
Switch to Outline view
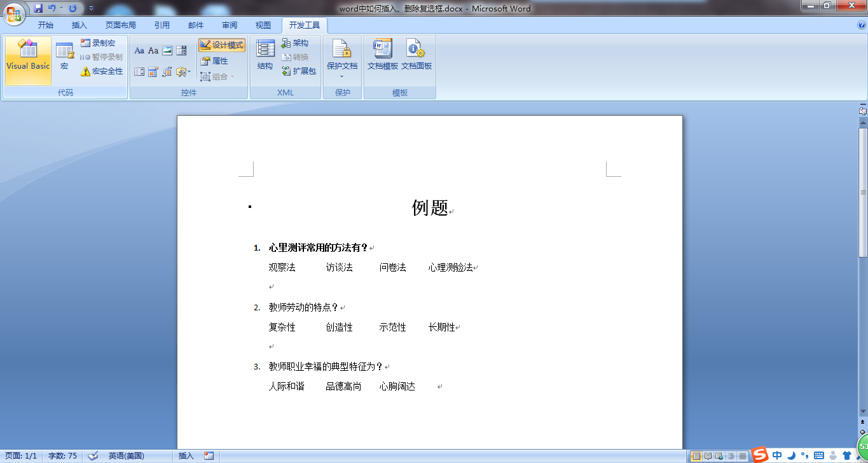[731, 456]
